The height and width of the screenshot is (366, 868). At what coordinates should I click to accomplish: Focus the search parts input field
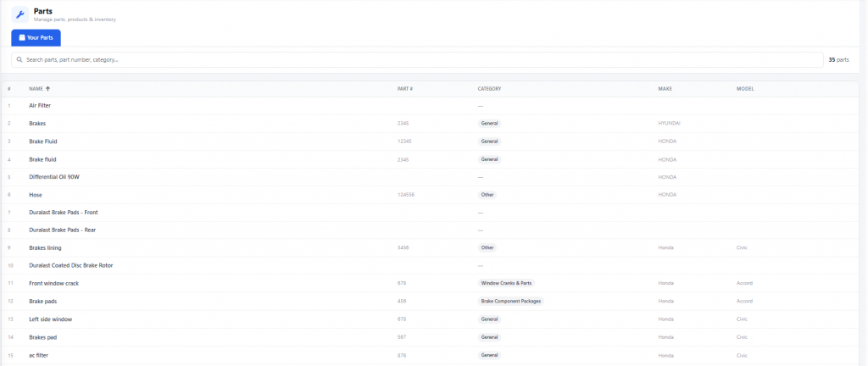415,60
